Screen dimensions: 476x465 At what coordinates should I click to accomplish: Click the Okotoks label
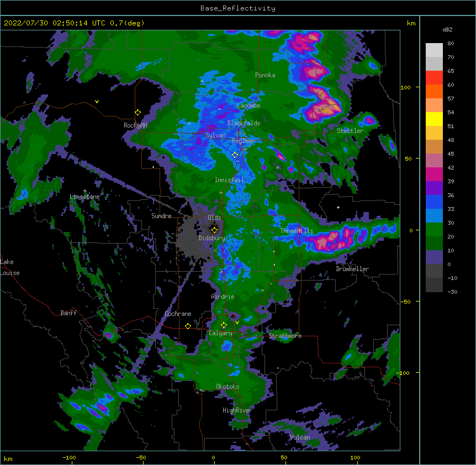[x=228, y=387]
